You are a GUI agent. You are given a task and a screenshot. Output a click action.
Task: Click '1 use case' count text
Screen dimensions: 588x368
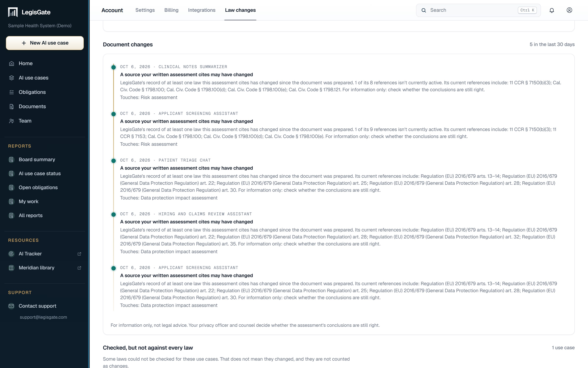(563, 348)
